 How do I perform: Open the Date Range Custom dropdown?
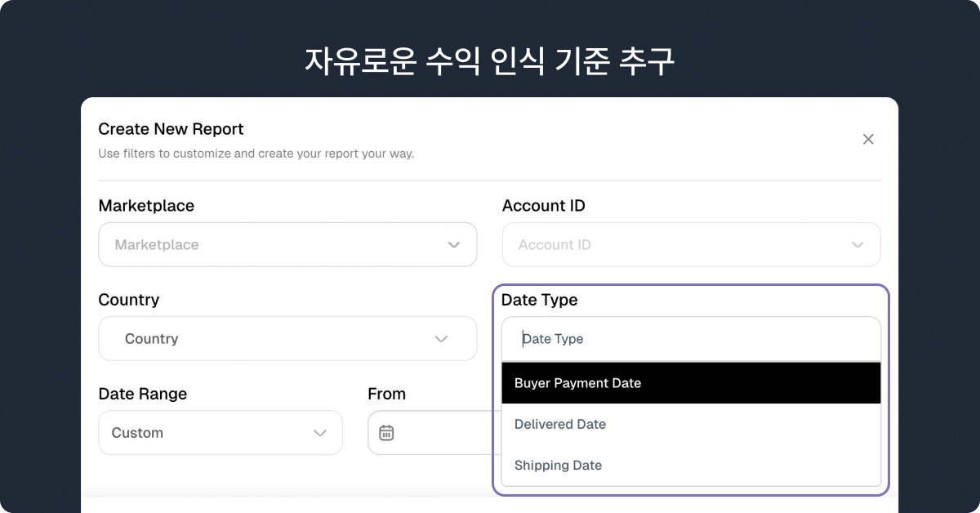(x=212, y=433)
